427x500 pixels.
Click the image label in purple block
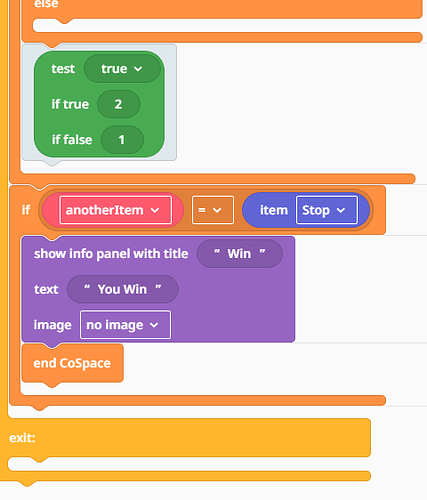(x=52, y=325)
